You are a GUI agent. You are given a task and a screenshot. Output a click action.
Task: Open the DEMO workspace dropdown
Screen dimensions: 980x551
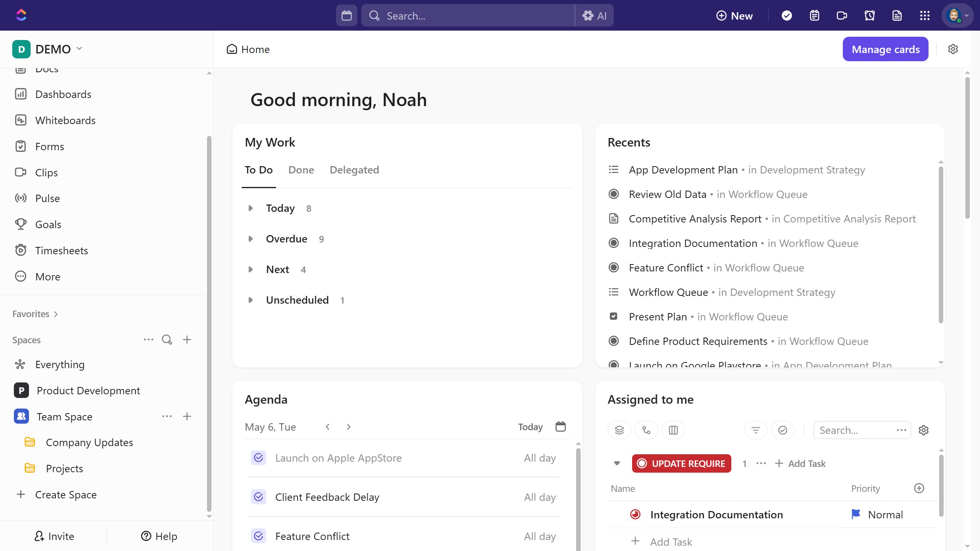click(x=47, y=49)
